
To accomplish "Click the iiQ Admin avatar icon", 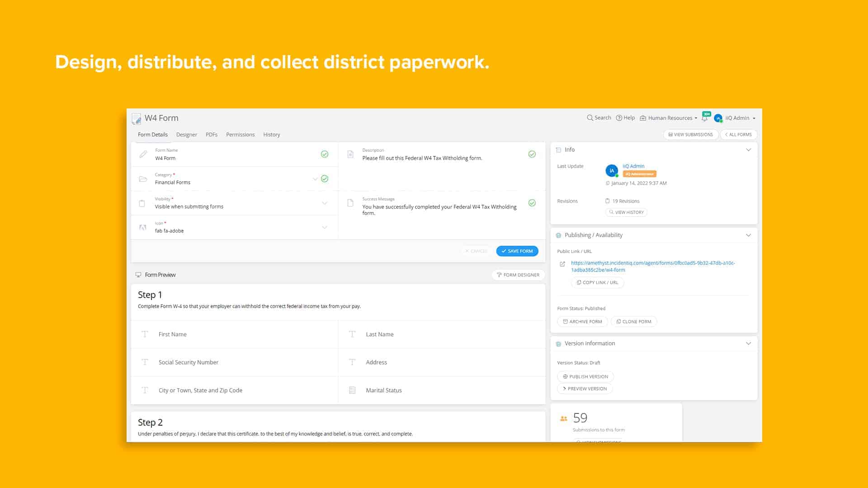I will 717,117.
